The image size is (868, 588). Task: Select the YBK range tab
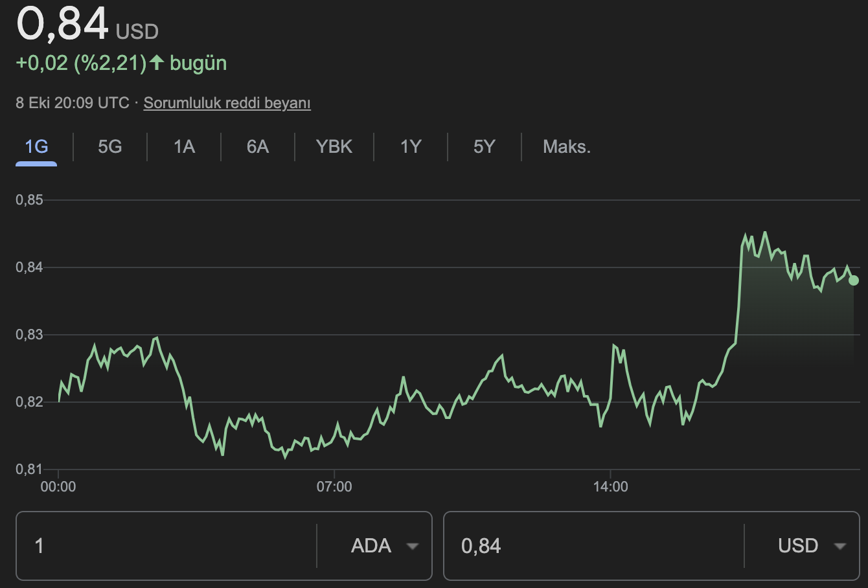(334, 147)
